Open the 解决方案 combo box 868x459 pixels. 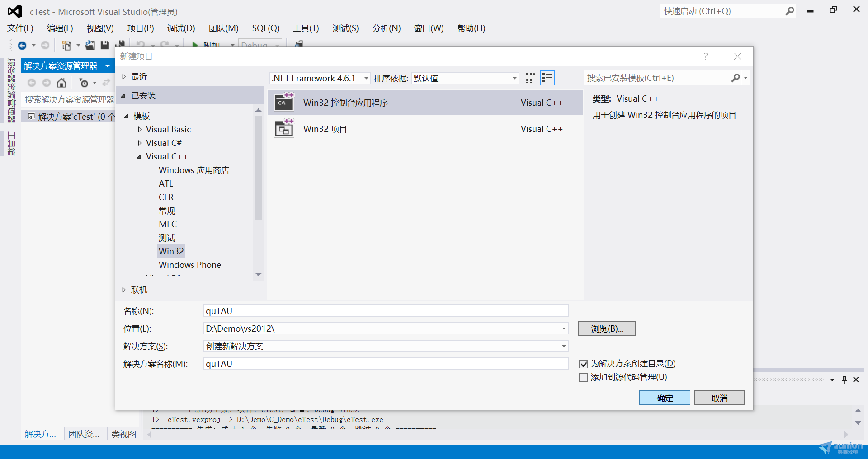click(386, 346)
